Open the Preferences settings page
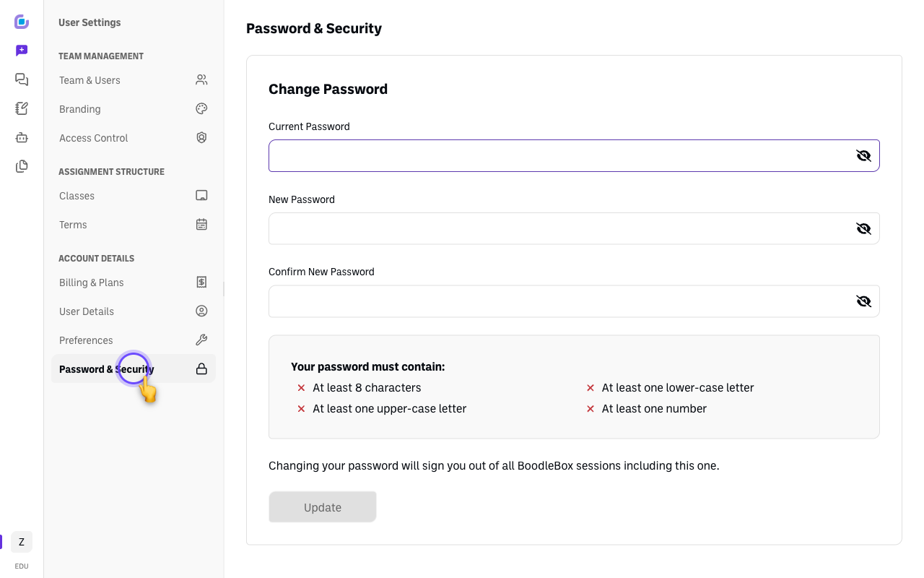 [x=134, y=340]
